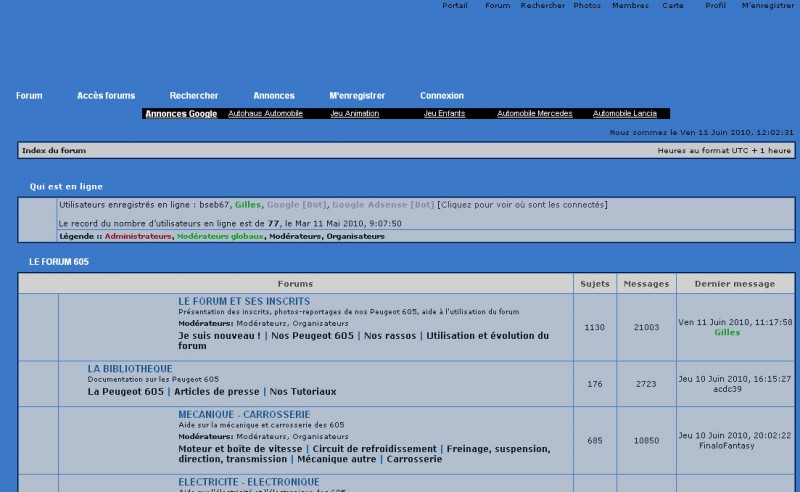Open the Jeu Animation ad link
Screen dimensions: 800x492
(x=355, y=113)
